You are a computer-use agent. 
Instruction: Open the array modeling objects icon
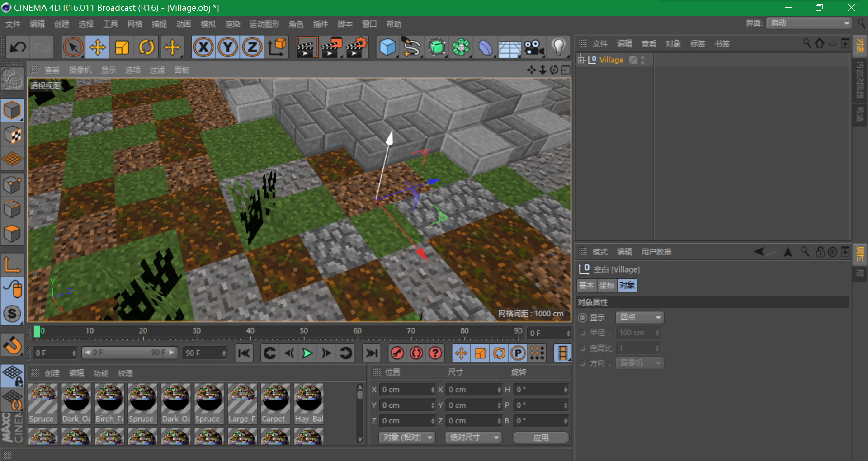coord(461,47)
